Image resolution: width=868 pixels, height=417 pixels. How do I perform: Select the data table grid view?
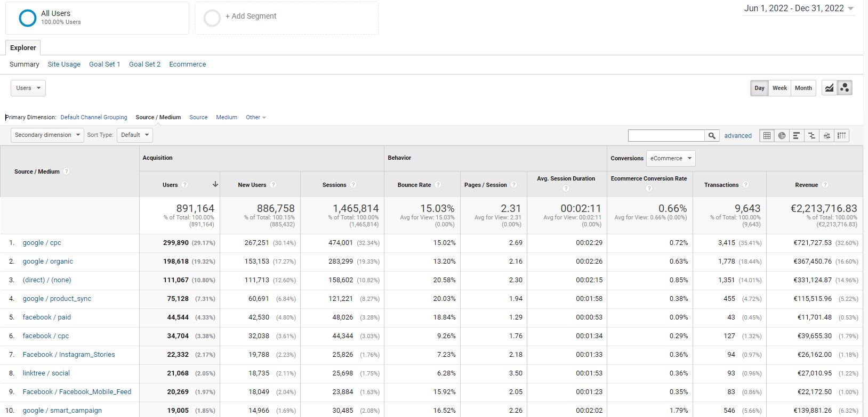click(x=767, y=136)
